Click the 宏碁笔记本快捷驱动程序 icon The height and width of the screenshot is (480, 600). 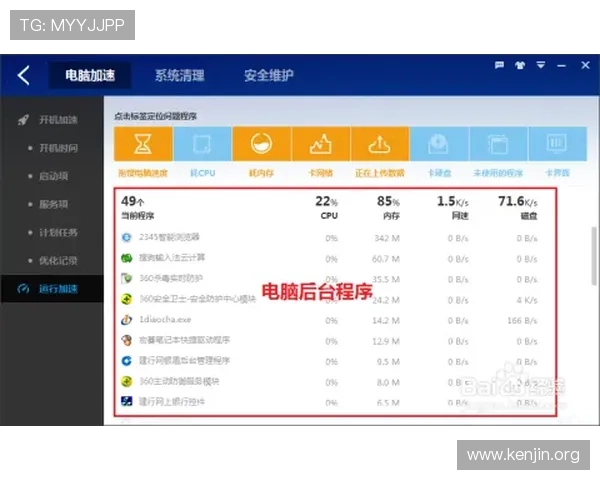click(127, 340)
